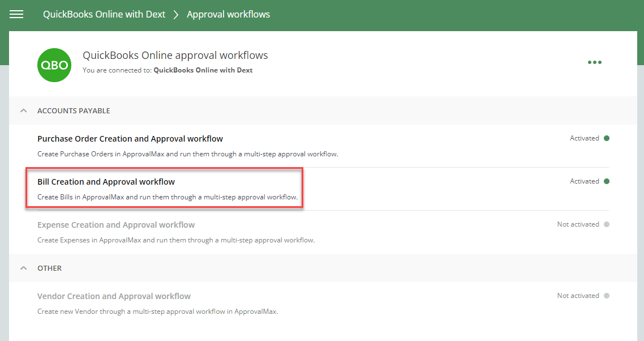Screen dimensions: 644x341
Task: Open Expense Creation and Approval workflow
Action: (x=116, y=225)
